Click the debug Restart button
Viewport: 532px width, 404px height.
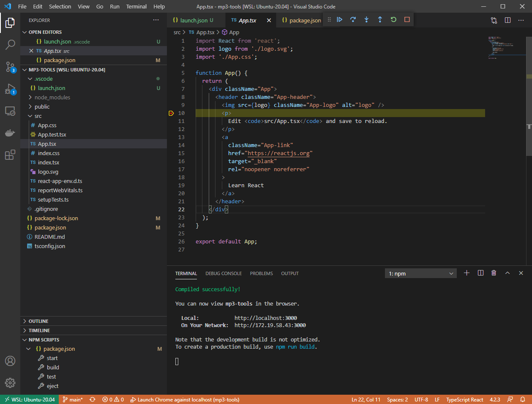[x=393, y=19]
